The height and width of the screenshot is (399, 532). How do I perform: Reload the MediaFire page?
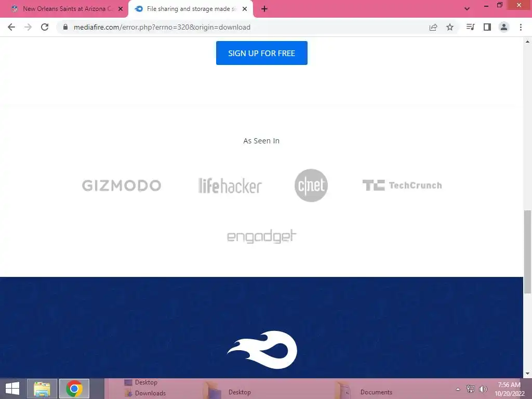coord(45,27)
